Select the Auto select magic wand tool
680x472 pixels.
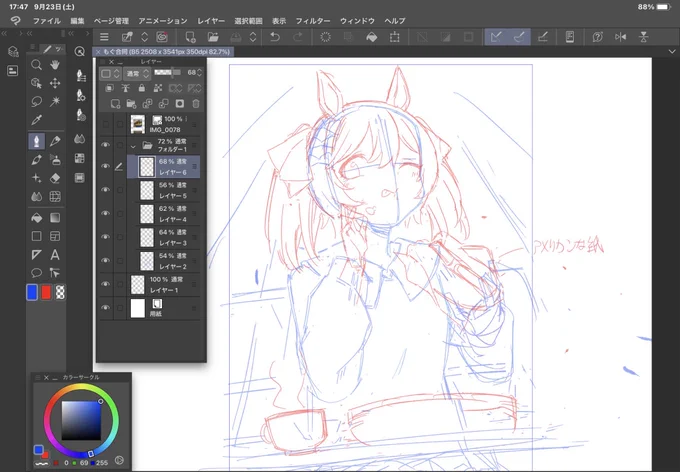point(55,102)
